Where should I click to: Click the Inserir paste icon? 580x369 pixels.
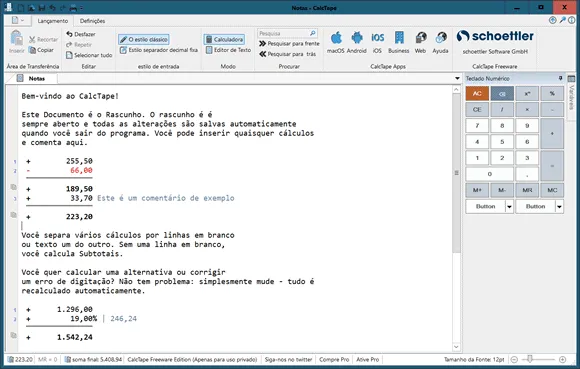[16, 42]
